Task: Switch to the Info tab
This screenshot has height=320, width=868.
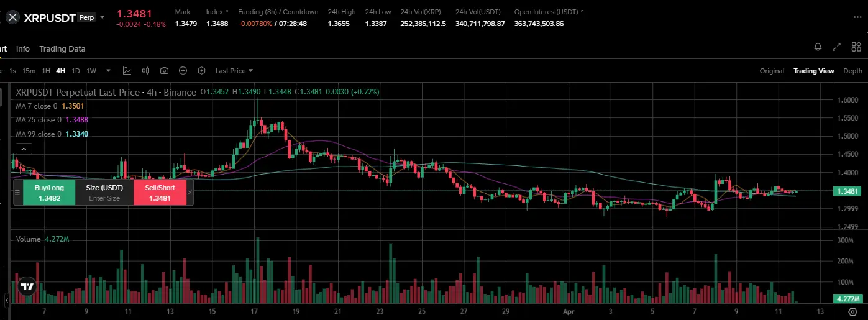Action: pos(23,48)
